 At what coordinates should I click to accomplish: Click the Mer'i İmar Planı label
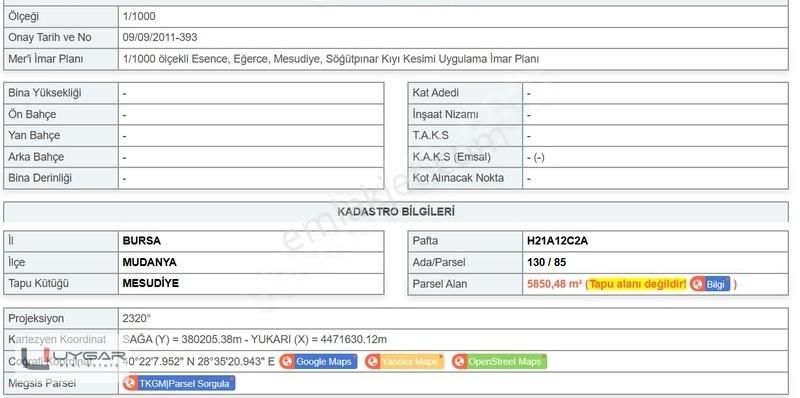[45, 59]
